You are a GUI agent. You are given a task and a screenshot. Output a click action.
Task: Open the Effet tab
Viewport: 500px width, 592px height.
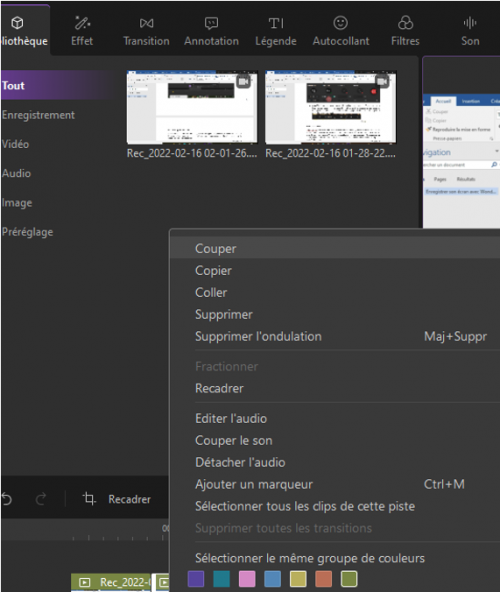click(82, 31)
